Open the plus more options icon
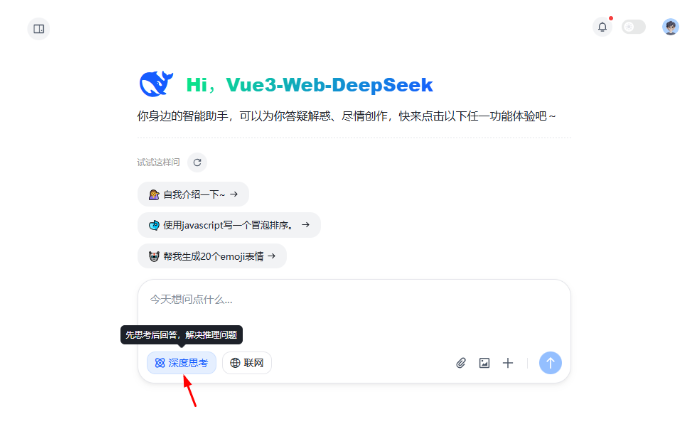This screenshot has width=695, height=433. point(508,363)
